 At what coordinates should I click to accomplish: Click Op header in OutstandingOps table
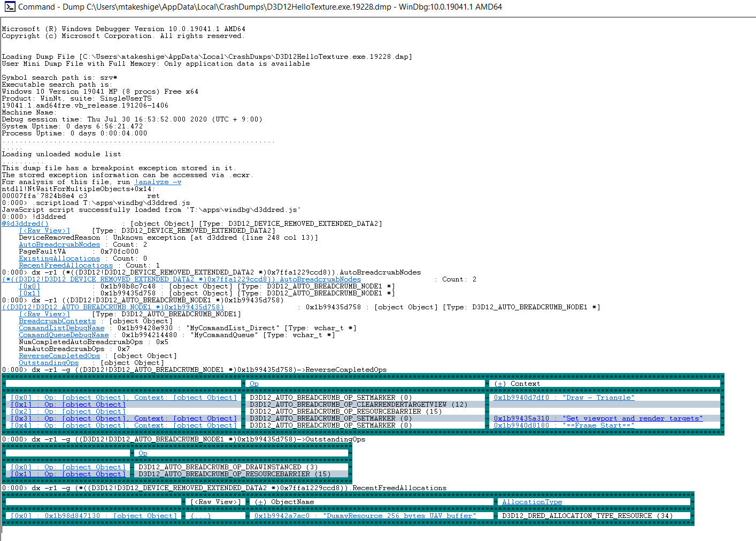point(143,453)
